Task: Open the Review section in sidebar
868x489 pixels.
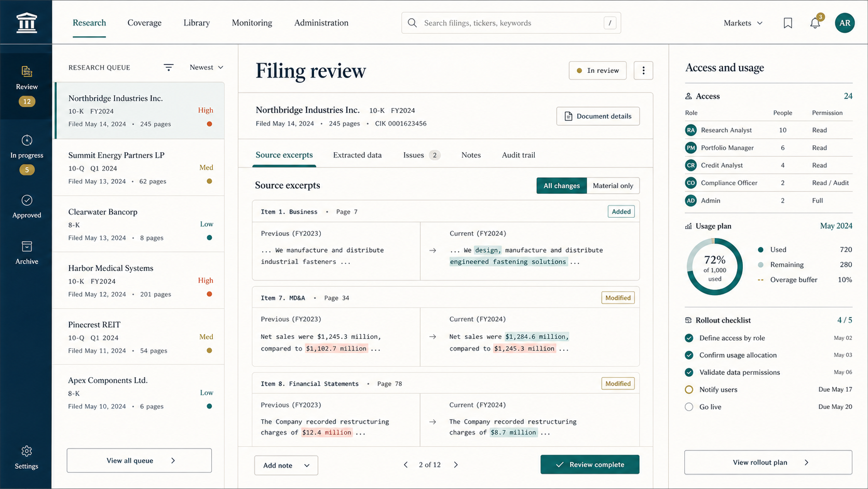Action: point(26,86)
